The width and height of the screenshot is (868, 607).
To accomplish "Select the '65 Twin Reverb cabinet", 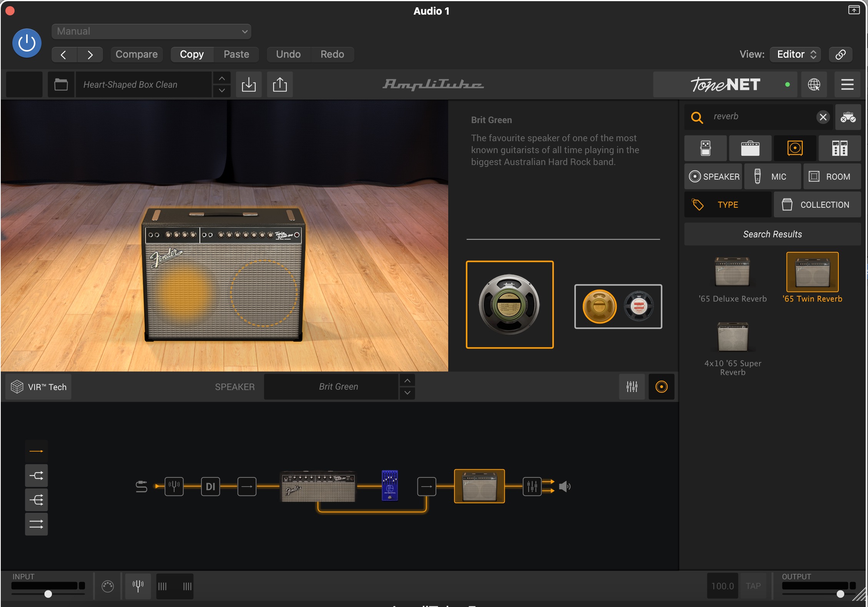I will [812, 278].
